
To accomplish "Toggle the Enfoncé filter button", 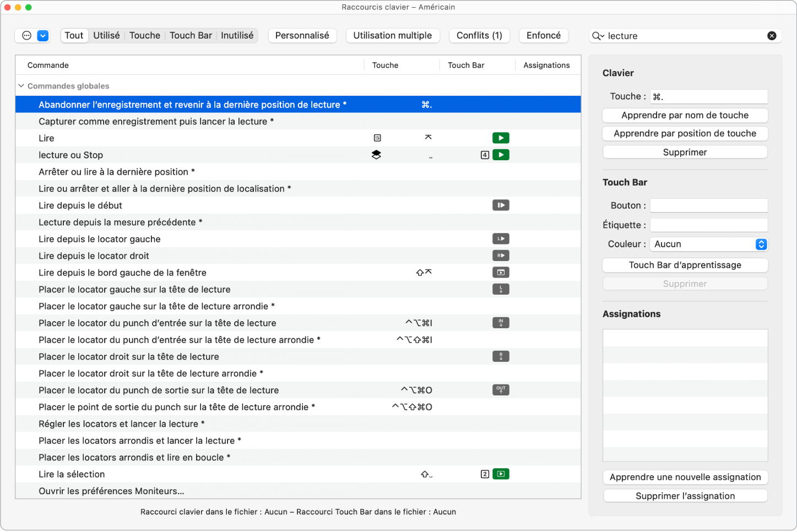I will click(x=543, y=35).
